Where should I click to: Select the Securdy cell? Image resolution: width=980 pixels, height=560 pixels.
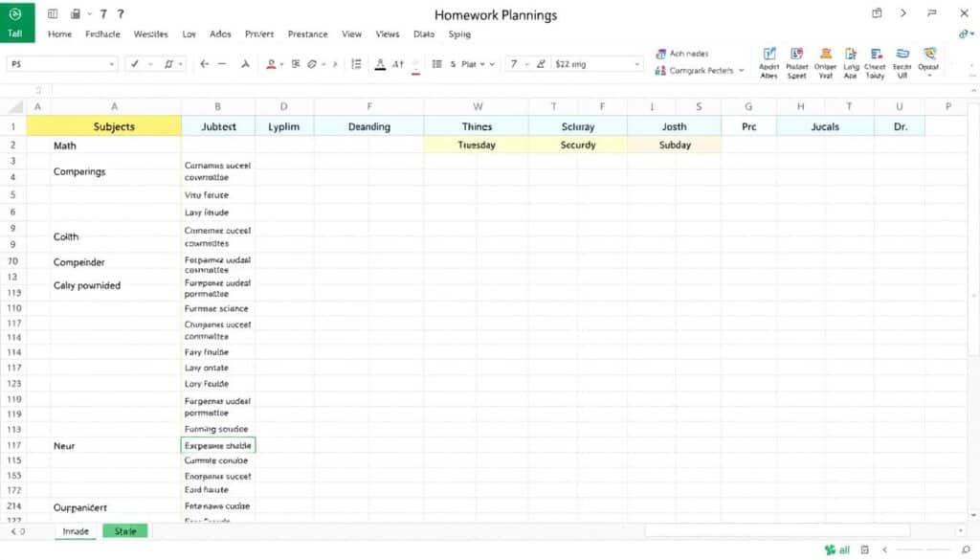coord(577,145)
